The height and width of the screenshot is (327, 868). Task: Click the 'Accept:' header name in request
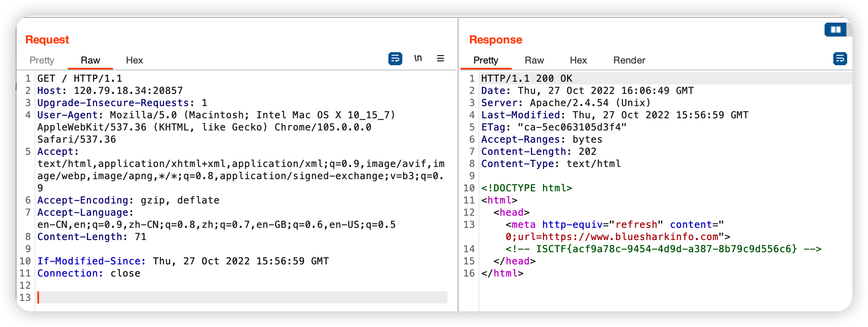[58, 151]
